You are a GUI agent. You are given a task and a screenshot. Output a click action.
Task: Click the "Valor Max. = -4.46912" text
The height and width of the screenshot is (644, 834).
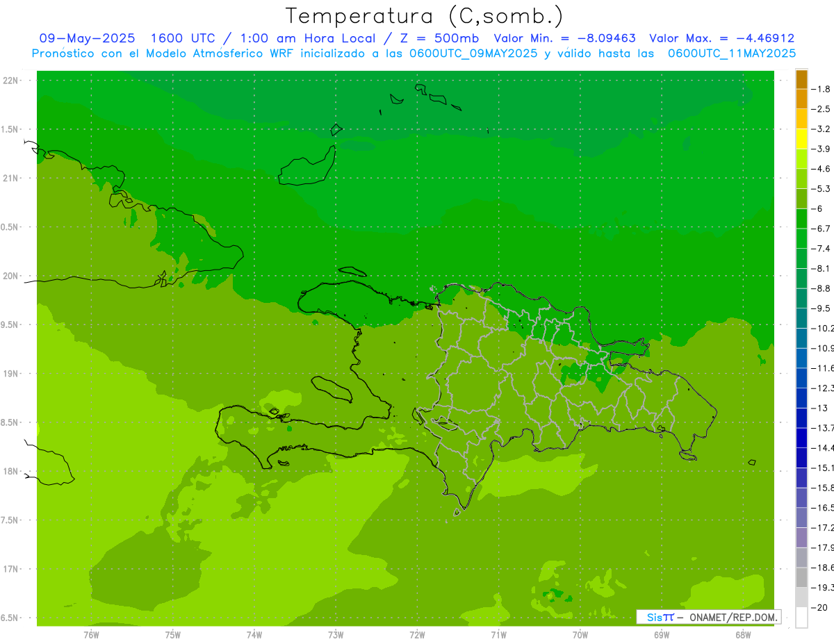coord(721,38)
